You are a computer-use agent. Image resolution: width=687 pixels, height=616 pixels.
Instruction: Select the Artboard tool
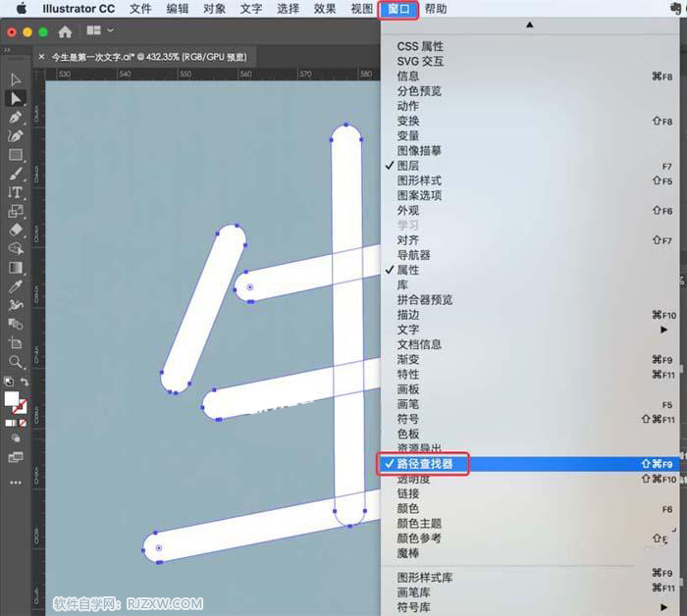coord(16,342)
